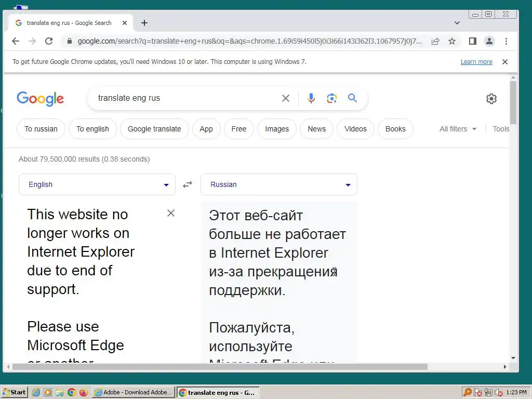Launch Internet Explorer from the taskbar
532x399 pixels.
coord(36,393)
